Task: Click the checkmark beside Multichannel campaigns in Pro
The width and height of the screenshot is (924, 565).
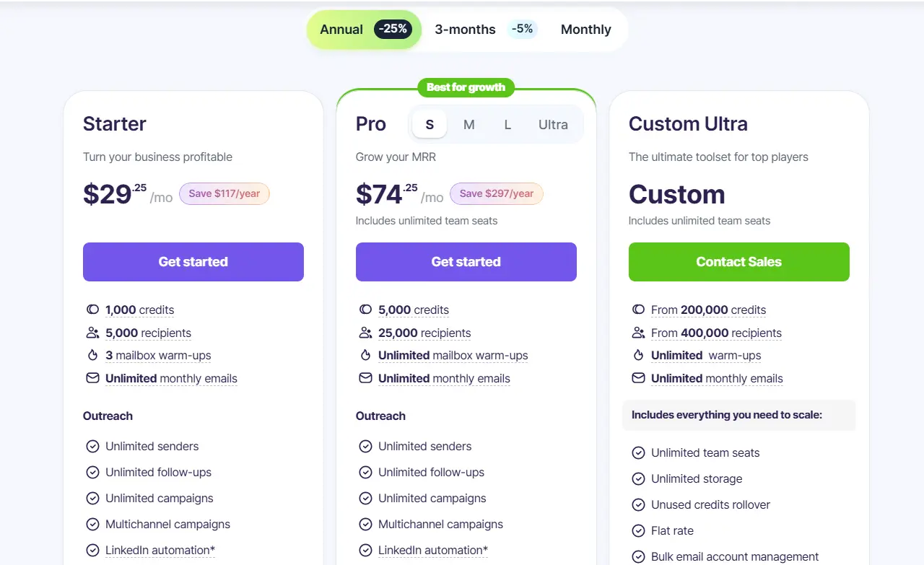Action: [x=366, y=524]
